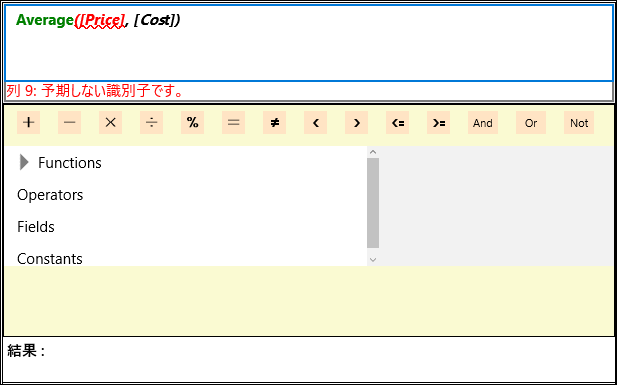Insert the greater-than operator

(x=357, y=123)
